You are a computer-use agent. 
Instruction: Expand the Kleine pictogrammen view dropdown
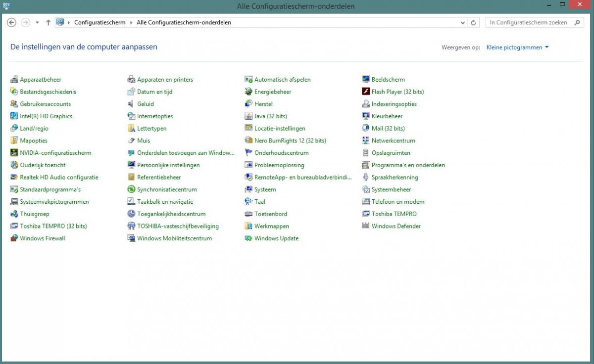[x=518, y=47]
